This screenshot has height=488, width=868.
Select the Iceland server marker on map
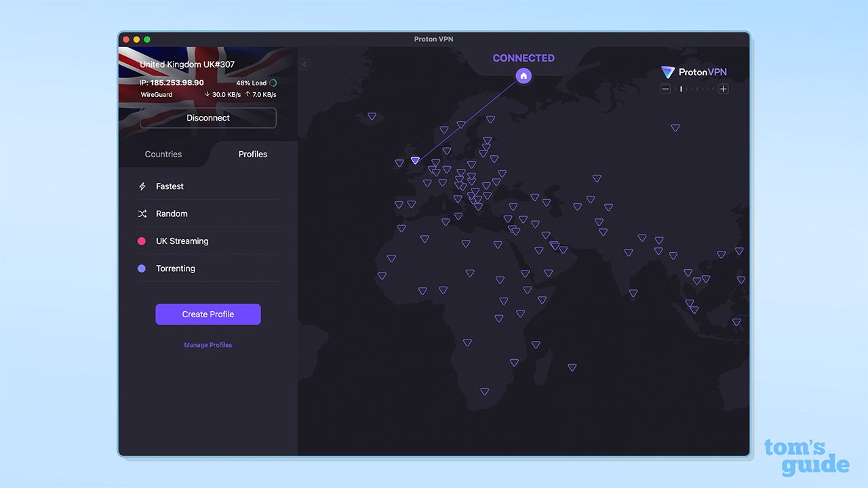(x=372, y=117)
